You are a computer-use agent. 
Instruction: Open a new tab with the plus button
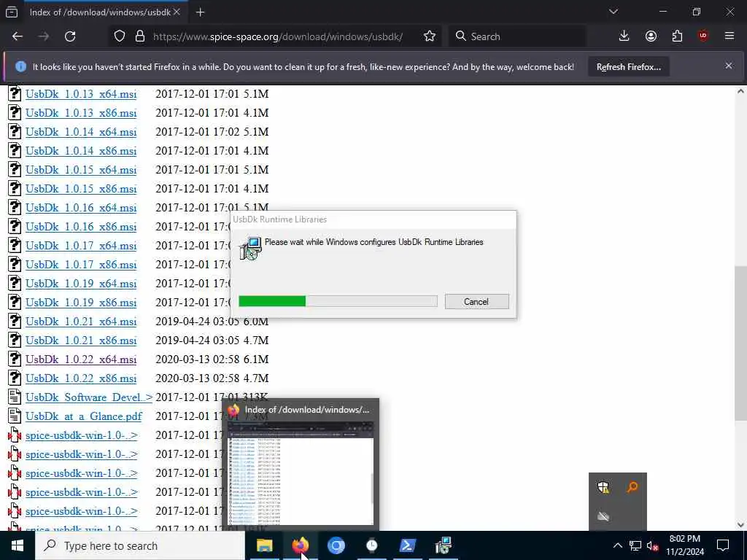click(x=200, y=12)
